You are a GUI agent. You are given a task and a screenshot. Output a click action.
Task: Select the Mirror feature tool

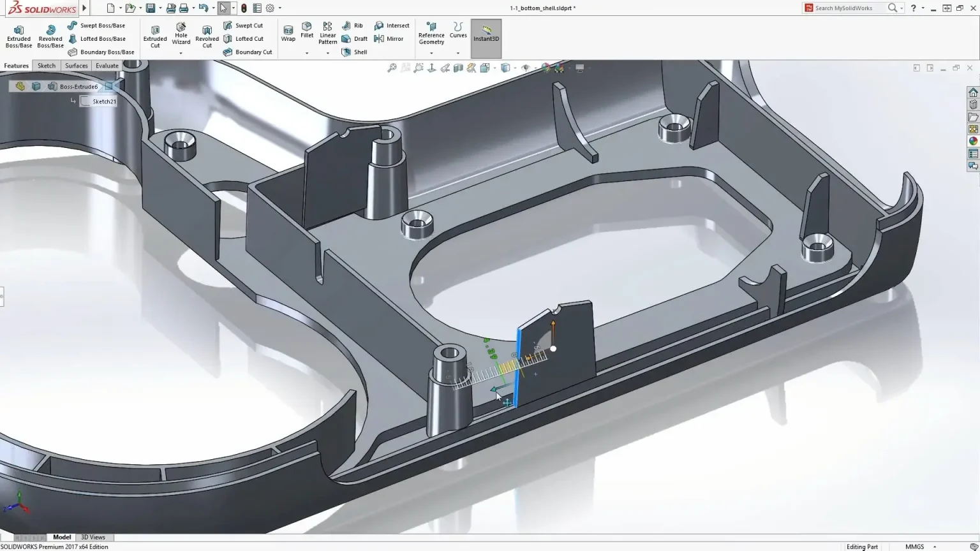[390, 38]
